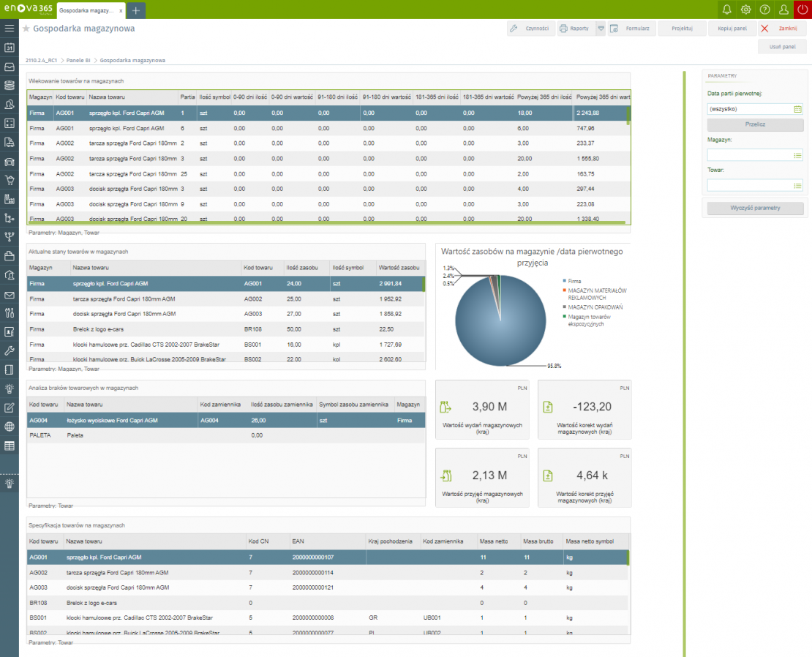Open the hamburger menu in the sidebar

[10, 29]
